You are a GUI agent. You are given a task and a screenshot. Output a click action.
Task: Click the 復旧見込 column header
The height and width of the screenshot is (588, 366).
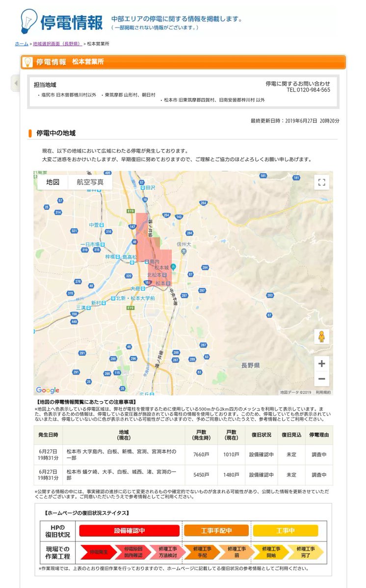(291, 435)
